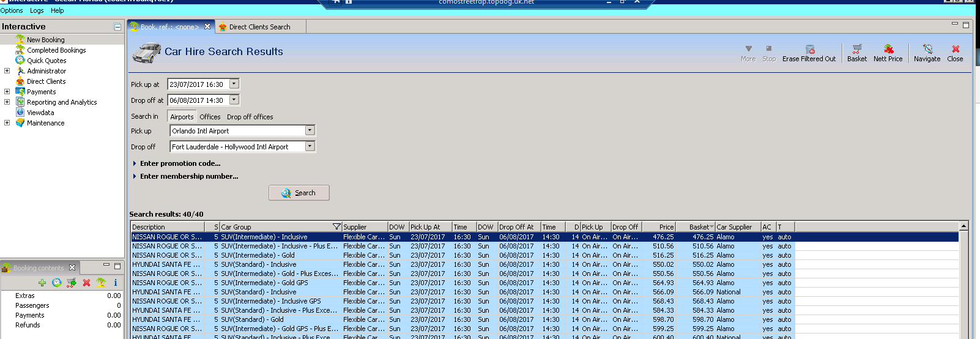Click the Reporting and Analytics icon
Screen dimensions: 980x339
pyautogui.click(x=20, y=102)
